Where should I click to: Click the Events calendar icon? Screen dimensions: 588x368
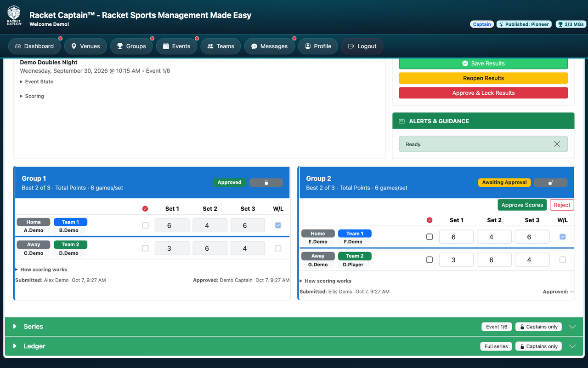166,46
